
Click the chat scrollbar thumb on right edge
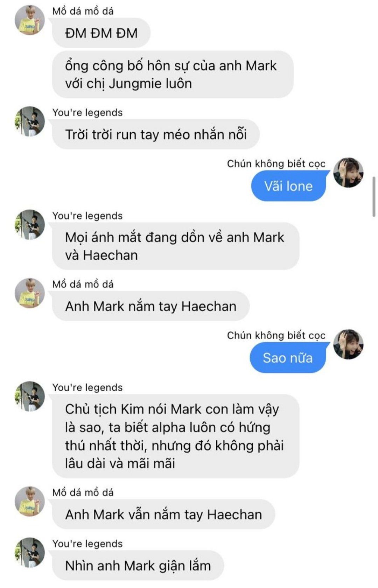coord(374,197)
